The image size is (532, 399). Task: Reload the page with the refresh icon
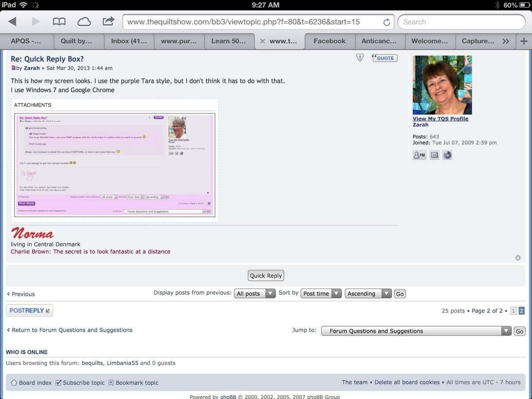tap(386, 22)
